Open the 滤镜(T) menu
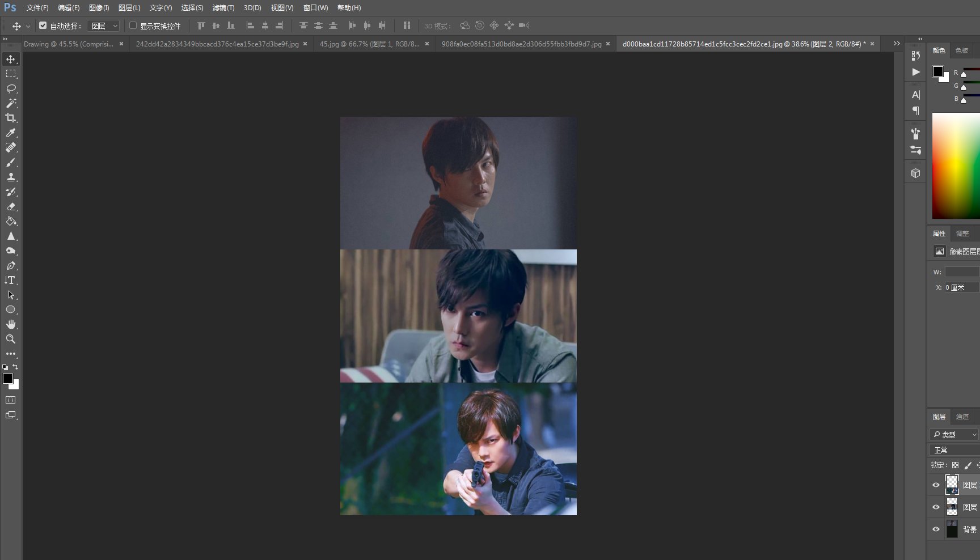This screenshot has width=980, height=560. (223, 8)
